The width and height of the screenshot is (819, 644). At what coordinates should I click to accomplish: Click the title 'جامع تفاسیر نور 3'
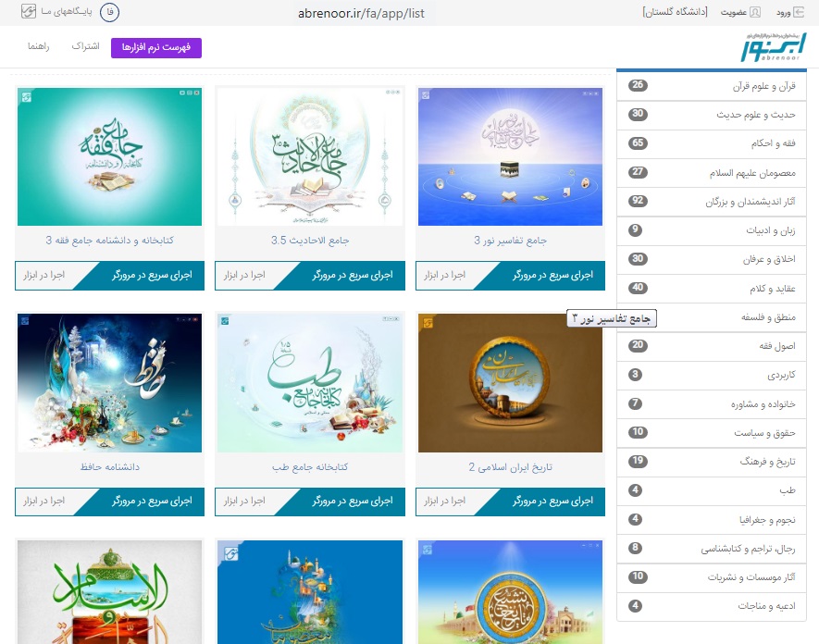coord(510,241)
